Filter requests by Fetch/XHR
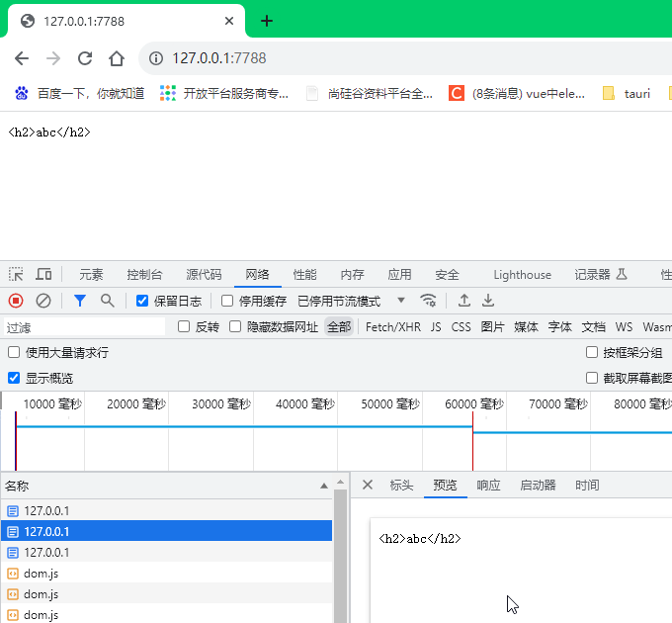The image size is (672, 623). (393, 327)
